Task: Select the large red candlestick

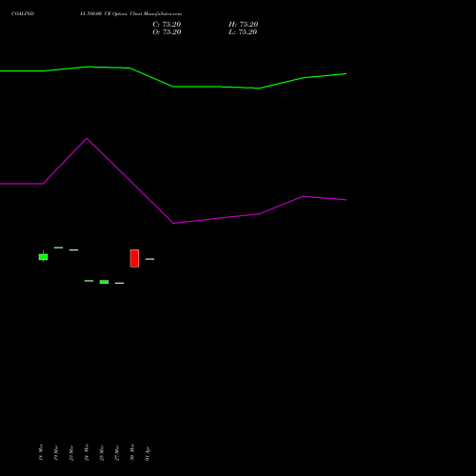Action: tap(134, 258)
